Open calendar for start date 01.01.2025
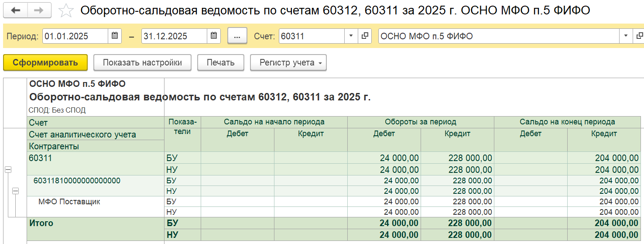This screenshot has height=244, width=644. [114, 36]
